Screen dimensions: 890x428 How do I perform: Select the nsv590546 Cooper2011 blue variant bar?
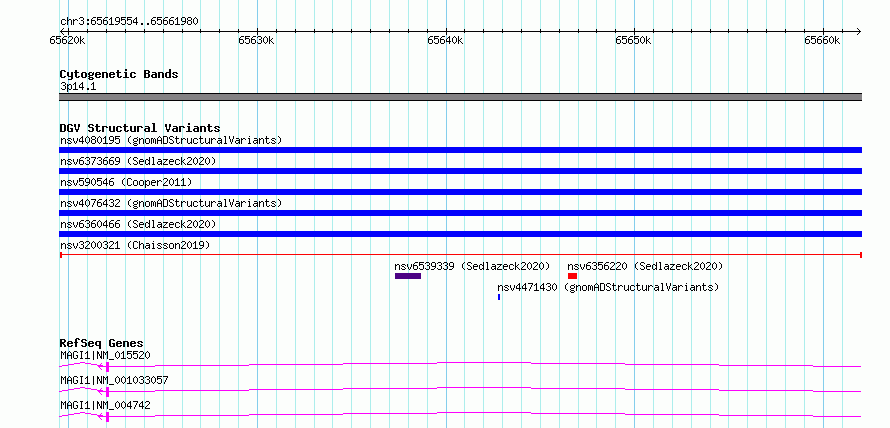tap(460, 192)
